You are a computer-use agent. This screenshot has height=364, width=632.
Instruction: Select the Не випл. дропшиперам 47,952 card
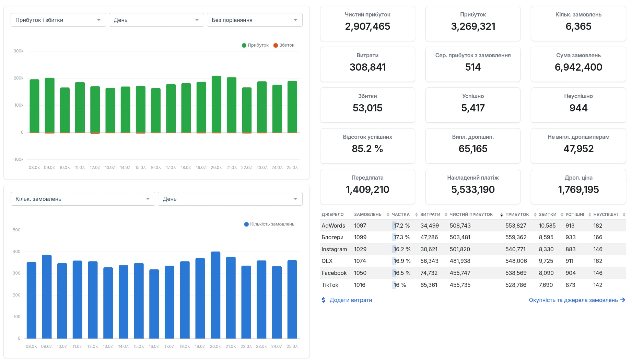pos(578,146)
